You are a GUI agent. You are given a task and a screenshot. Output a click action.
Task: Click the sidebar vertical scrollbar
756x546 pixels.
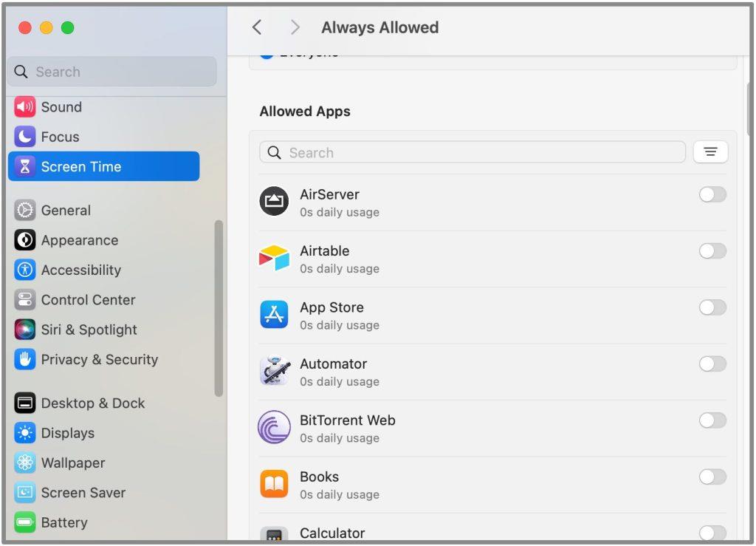pyautogui.click(x=219, y=309)
